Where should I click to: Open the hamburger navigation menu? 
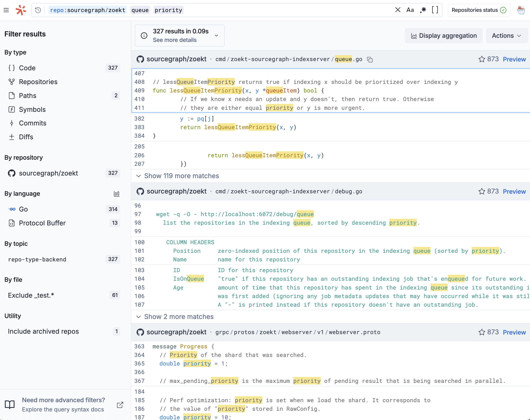click(6, 10)
